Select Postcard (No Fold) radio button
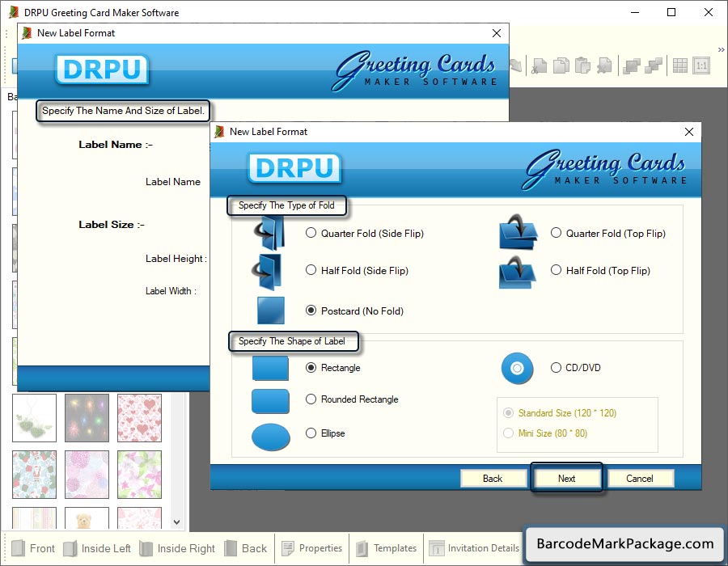Viewport: 728px width, 566px height. pyautogui.click(x=311, y=310)
